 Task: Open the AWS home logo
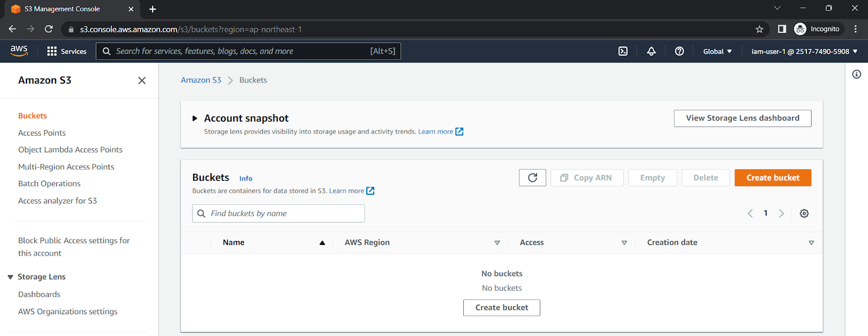[x=19, y=50]
